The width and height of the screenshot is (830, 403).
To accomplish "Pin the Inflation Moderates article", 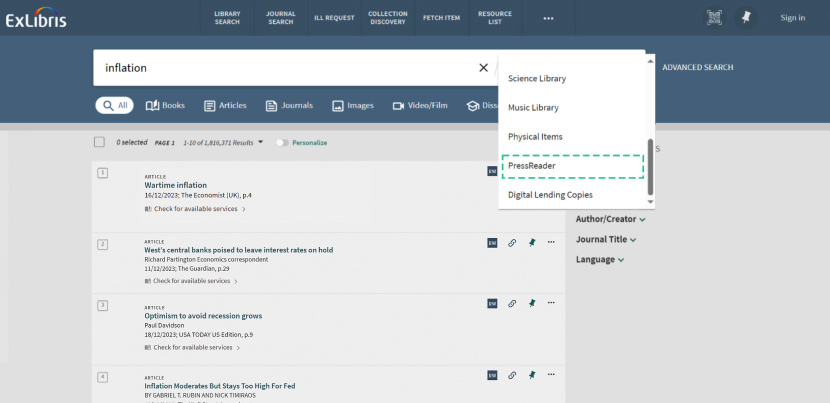I will 532,375.
